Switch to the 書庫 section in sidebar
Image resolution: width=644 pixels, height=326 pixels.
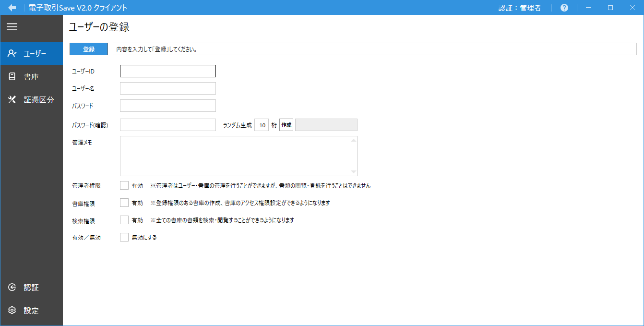(31, 76)
